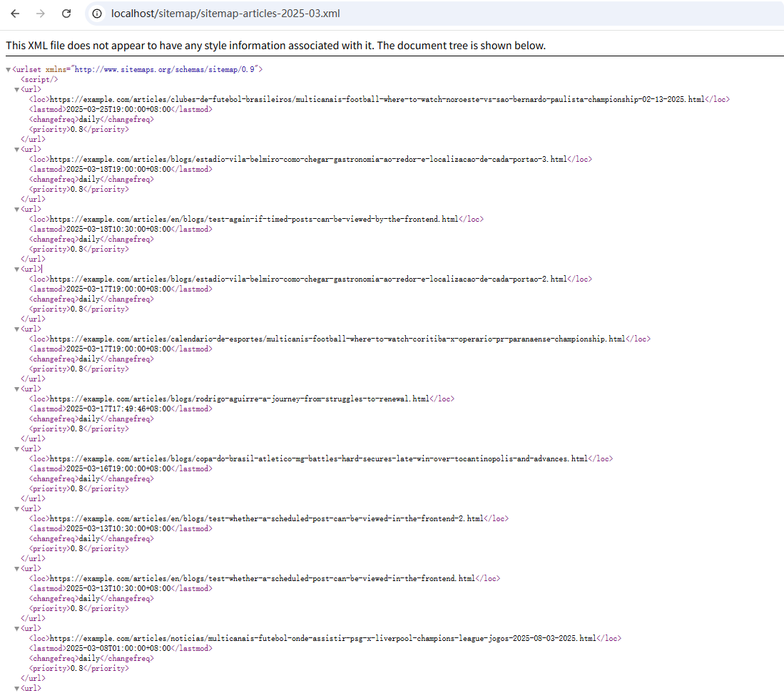
Task: Click the noroeste-vs-sao-bernardo loc URL
Action: coord(377,99)
